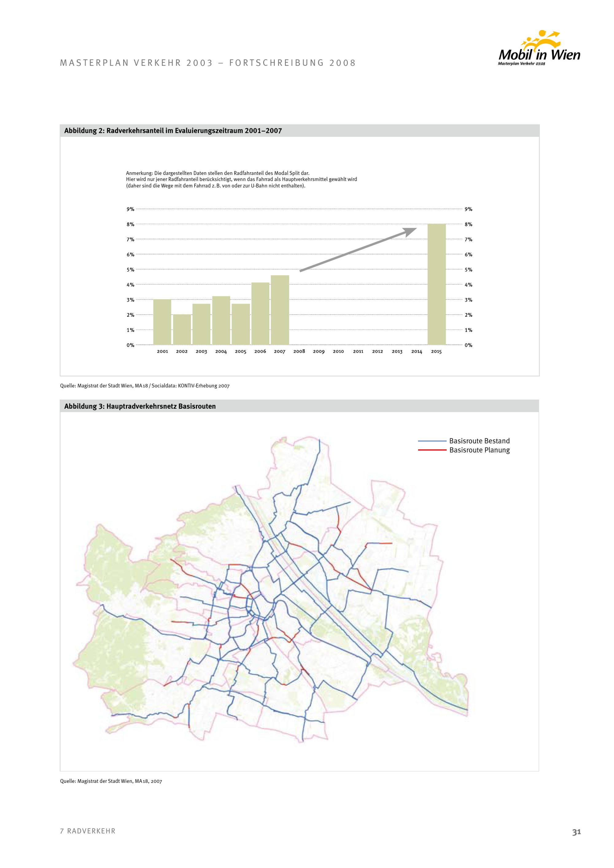
Task: Click the blue Basisroute Bestand legend line
Action: pyautogui.click(x=432, y=441)
